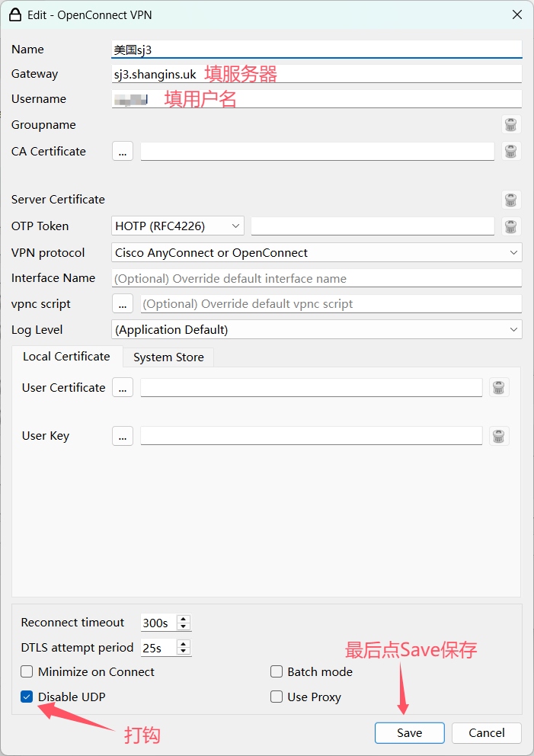The width and height of the screenshot is (534, 756).
Task: Browse for CA Certificate file
Action: [123, 152]
